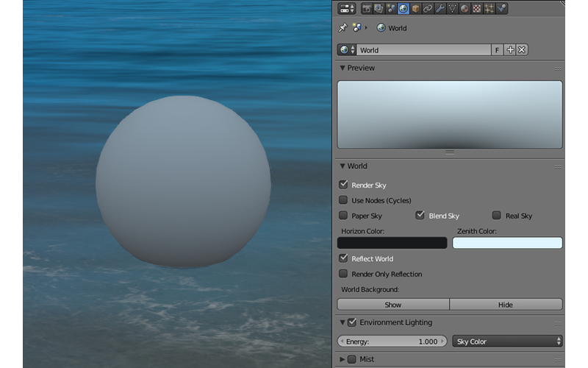This screenshot has height=368, width=588.
Task: Decrease Energy with left arrow
Action: click(342, 342)
